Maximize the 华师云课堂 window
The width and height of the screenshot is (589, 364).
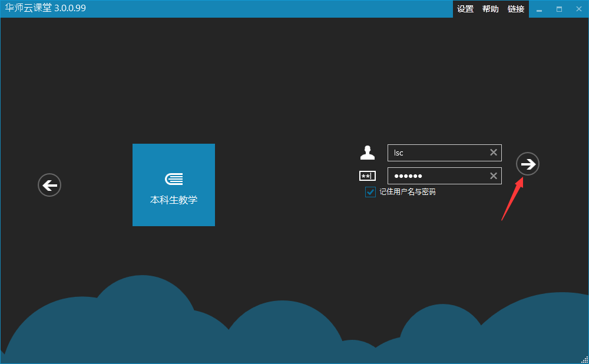(559, 9)
